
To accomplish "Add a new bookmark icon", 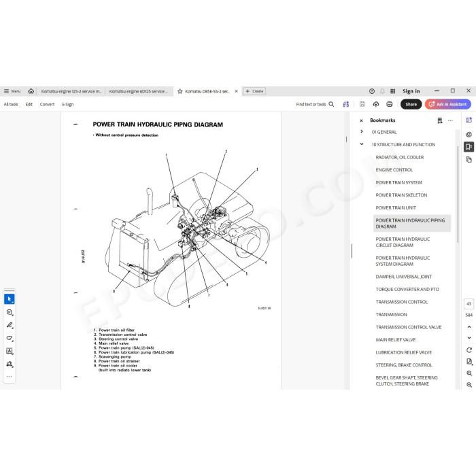I will pyautogui.click(x=440, y=120).
